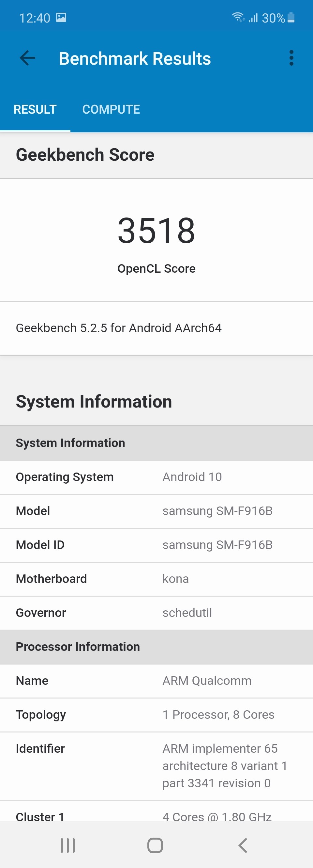The width and height of the screenshot is (313, 868).
Task: Tap the Governor schedutil row
Action: pos(156,613)
